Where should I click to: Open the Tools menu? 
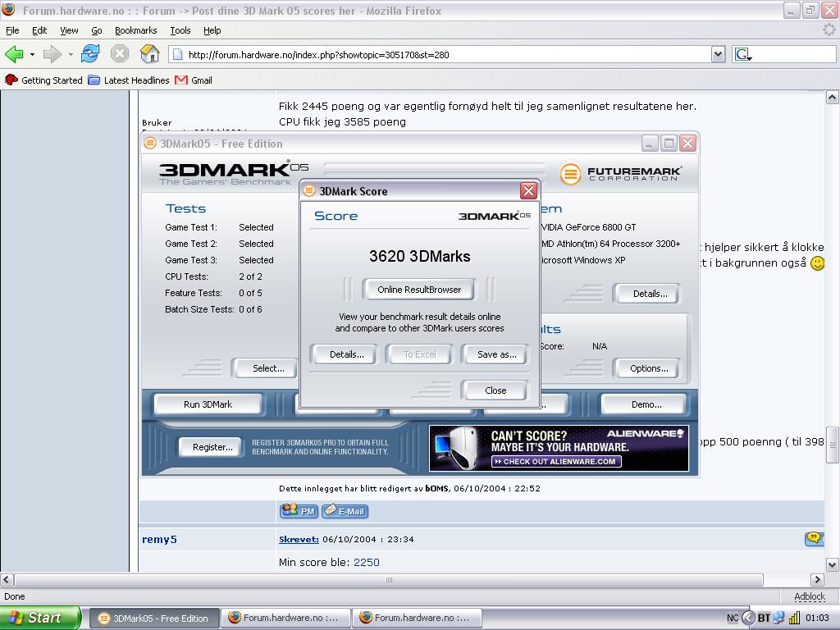pos(180,30)
